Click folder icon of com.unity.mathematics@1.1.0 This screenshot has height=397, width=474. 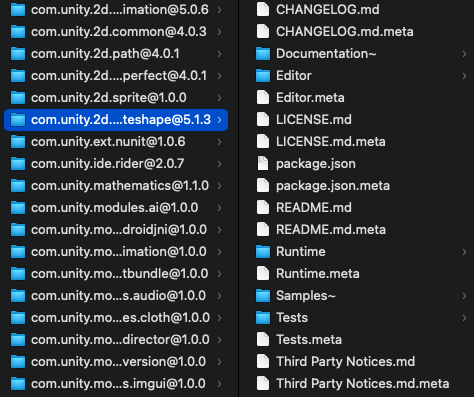[18, 186]
